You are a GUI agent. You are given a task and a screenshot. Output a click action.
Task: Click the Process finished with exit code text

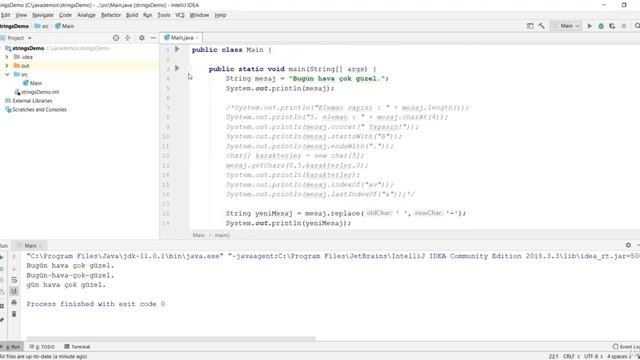click(96, 304)
